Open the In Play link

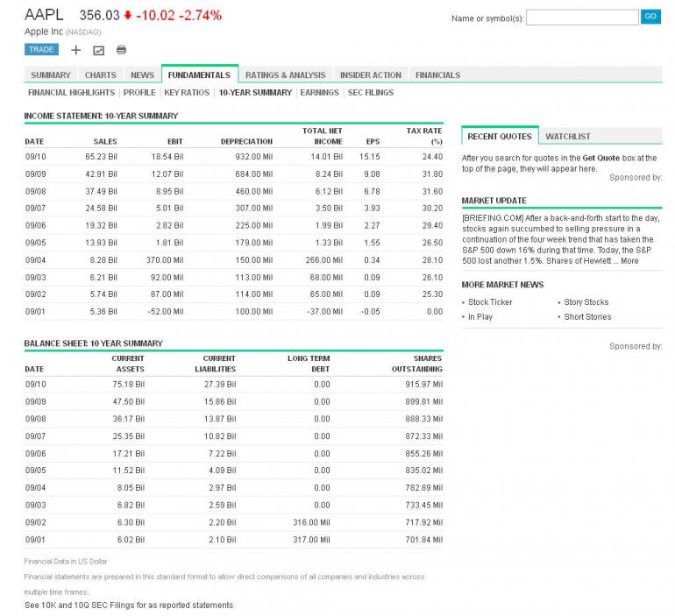coord(480,316)
